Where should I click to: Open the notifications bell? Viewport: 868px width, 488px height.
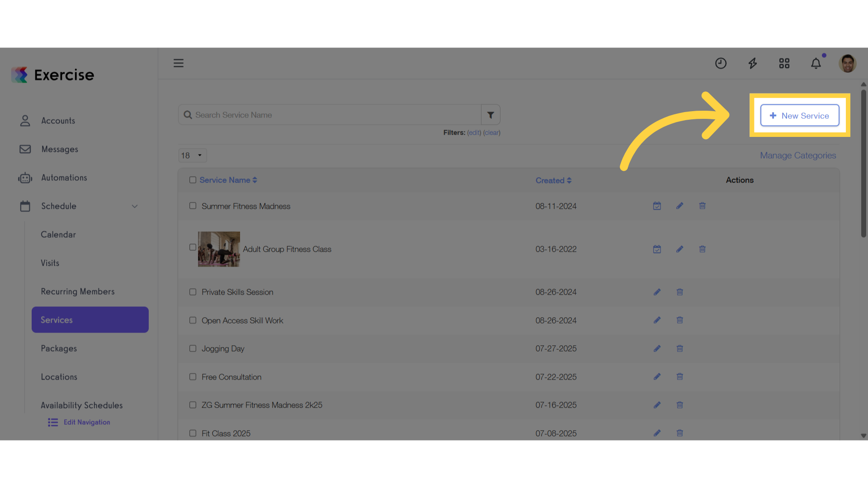816,63
